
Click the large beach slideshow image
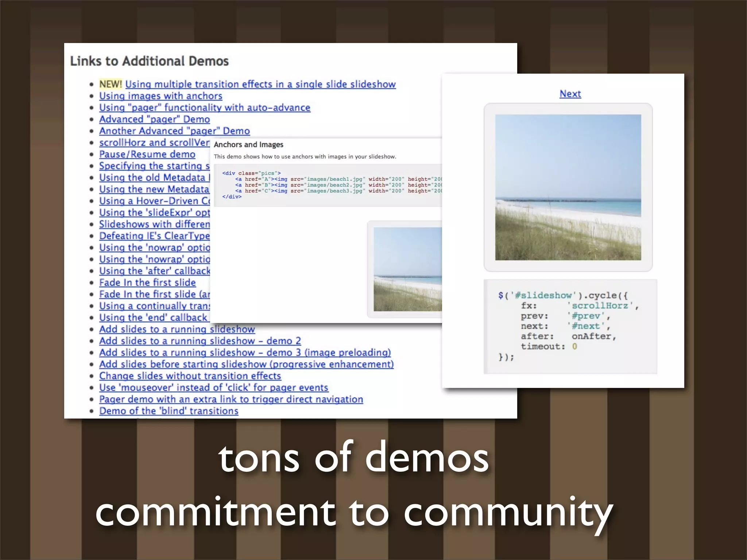(568, 187)
